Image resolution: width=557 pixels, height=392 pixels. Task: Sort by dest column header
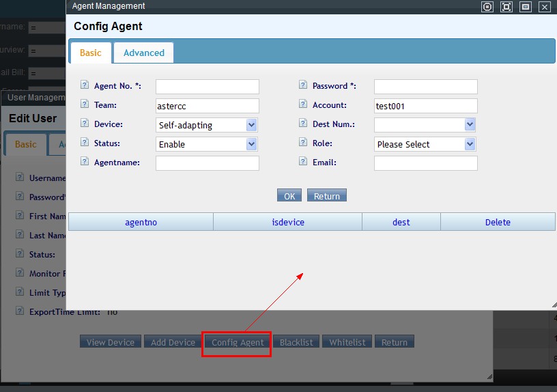tap(401, 222)
